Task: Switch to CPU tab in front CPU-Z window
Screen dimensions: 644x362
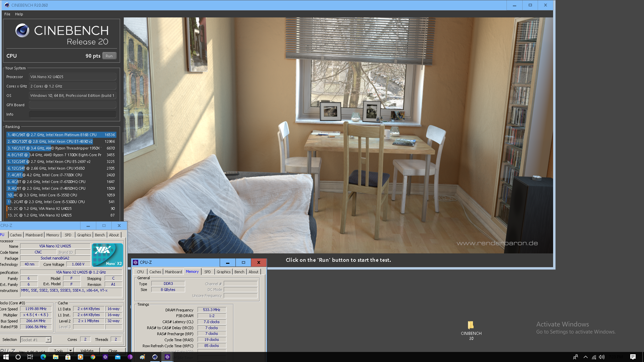Action: (140, 272)
